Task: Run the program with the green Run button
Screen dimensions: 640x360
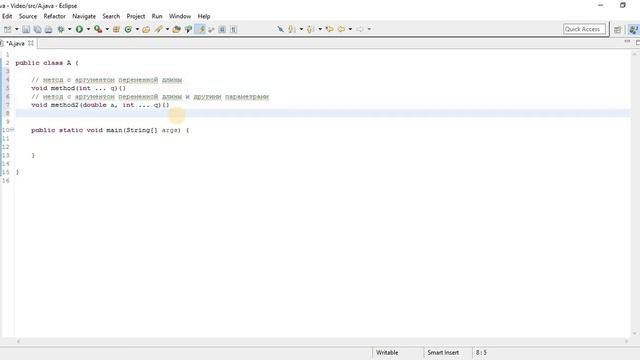Action: point(79,29)
